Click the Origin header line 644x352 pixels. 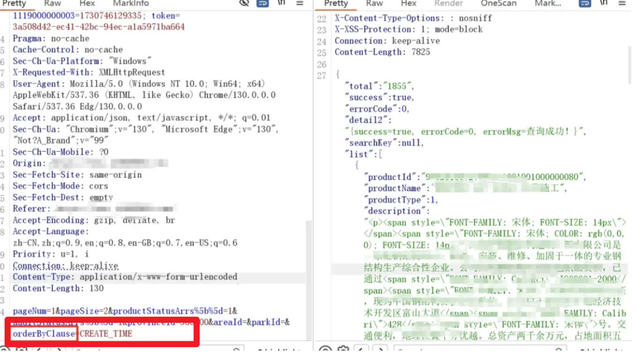coord(90,163)
